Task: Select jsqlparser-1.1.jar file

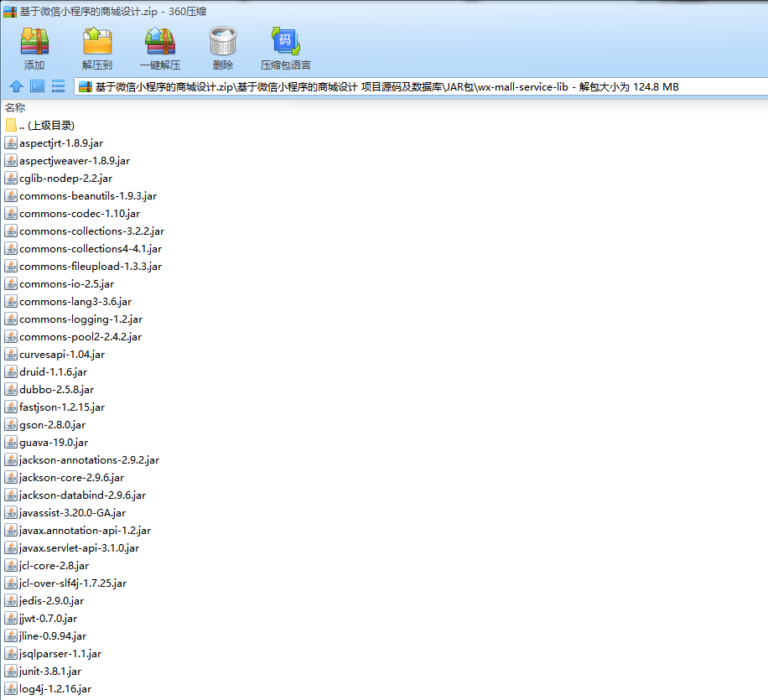Action: (x=54, y=654)
